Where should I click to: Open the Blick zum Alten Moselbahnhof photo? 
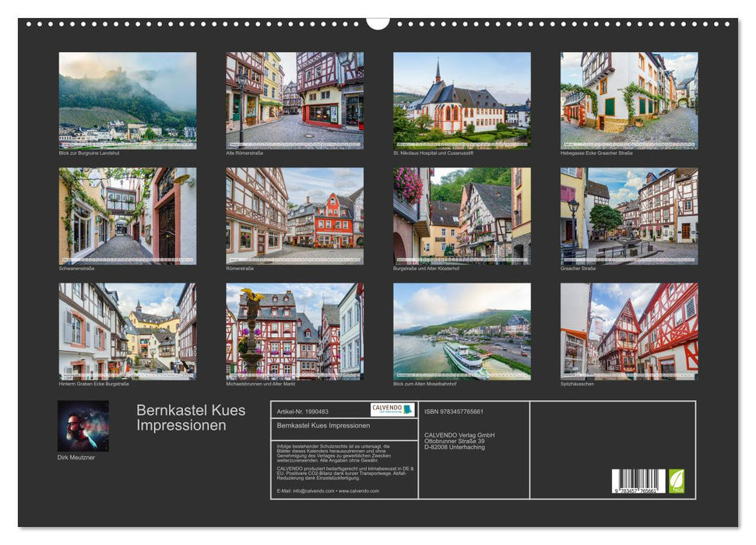point(462,331)
